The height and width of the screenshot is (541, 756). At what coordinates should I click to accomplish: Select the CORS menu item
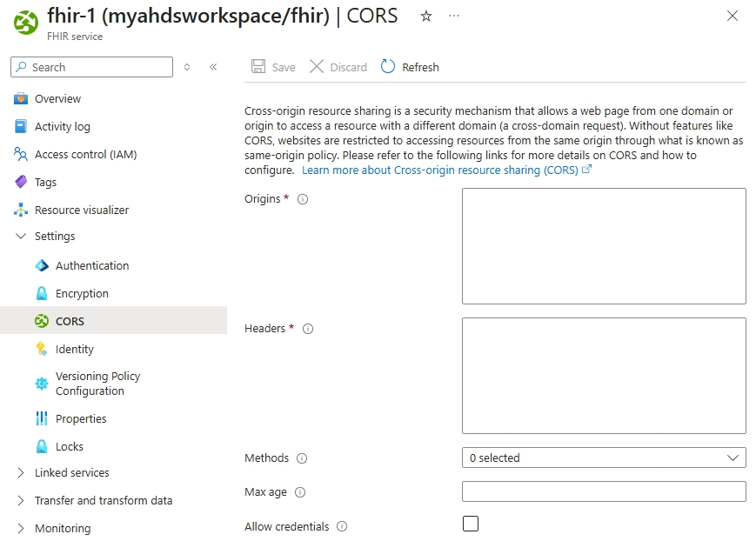click(113, 321)
